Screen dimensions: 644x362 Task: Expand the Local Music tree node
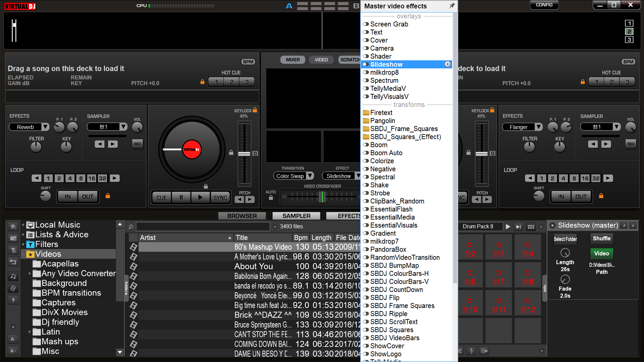tap(23, 225)
